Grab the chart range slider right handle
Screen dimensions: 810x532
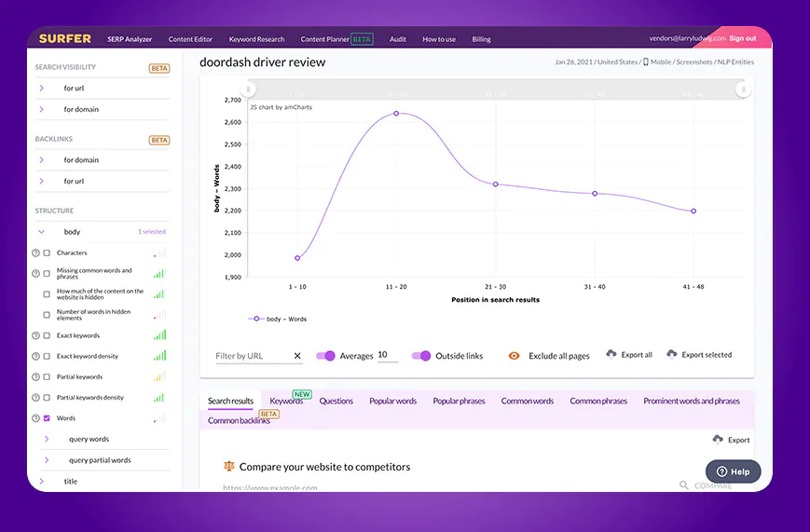[744, 89]
